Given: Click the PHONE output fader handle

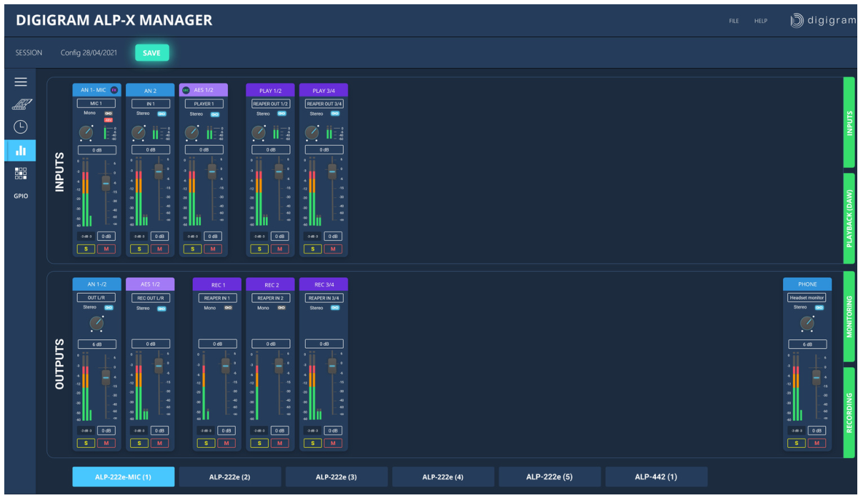Looking at the screenshot, I should (x=816, y=377).
